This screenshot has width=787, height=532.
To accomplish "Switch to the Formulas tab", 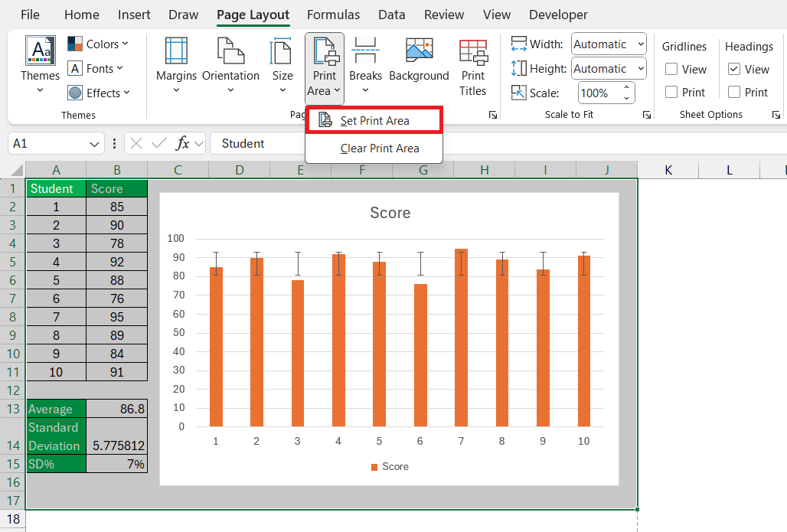I will (x=333, y=15).
